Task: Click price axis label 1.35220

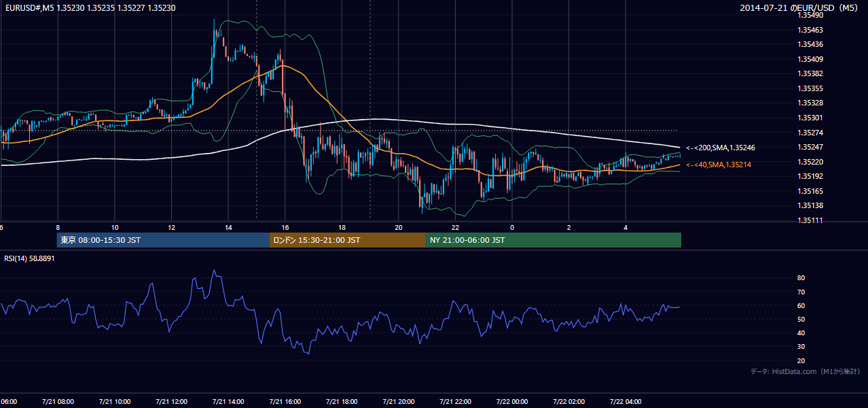Action: [x=810, y=162]
